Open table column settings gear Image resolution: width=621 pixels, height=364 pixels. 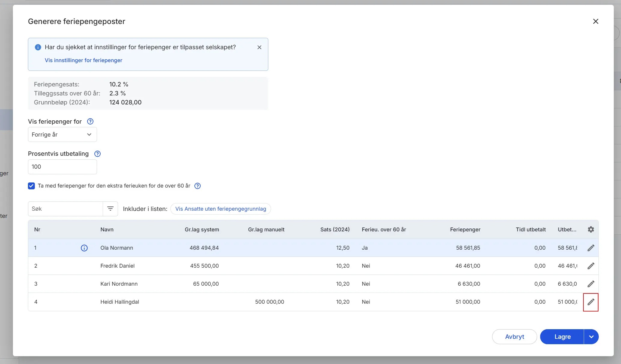pos(591,230)
